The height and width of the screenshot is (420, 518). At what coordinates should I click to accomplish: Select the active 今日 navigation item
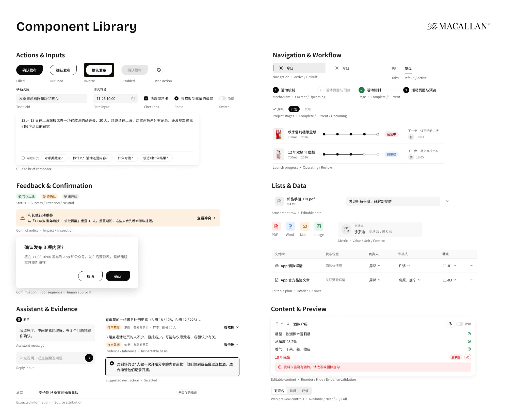pos(299,68)
